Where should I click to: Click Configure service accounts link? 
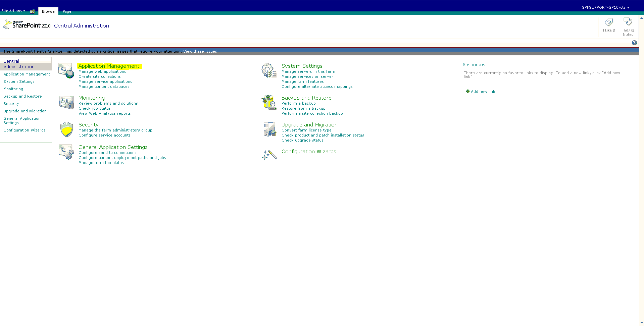(x=104, y=135)
